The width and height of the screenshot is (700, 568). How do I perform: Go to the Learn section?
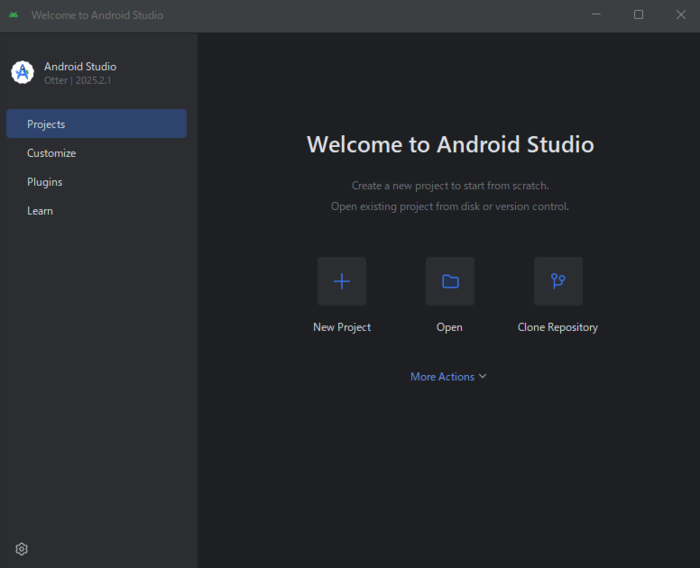40,211
